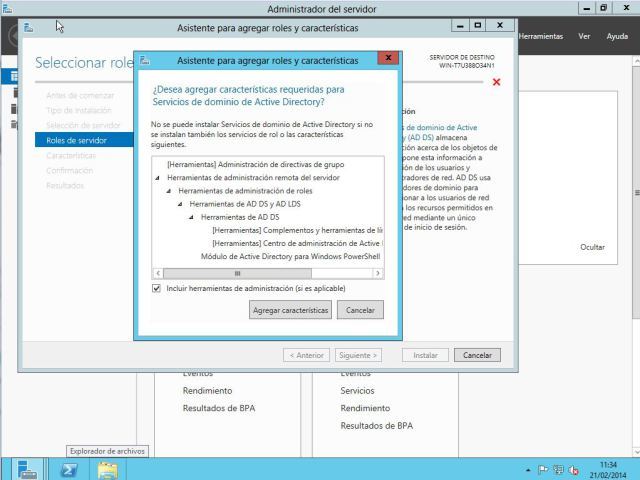
Task: Click the Action Center flag tray icon
Action: (543, 470)
